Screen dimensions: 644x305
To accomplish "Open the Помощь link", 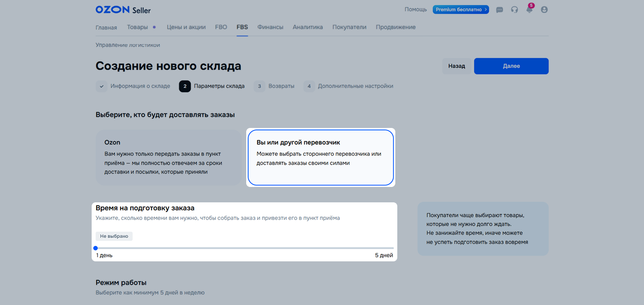I will tap(415, 9).
